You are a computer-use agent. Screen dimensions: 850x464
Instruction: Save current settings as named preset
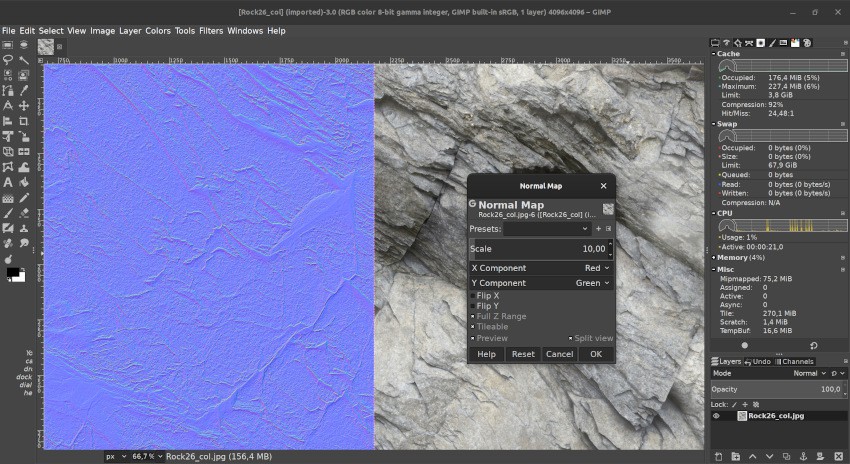[x=598, y=229]
